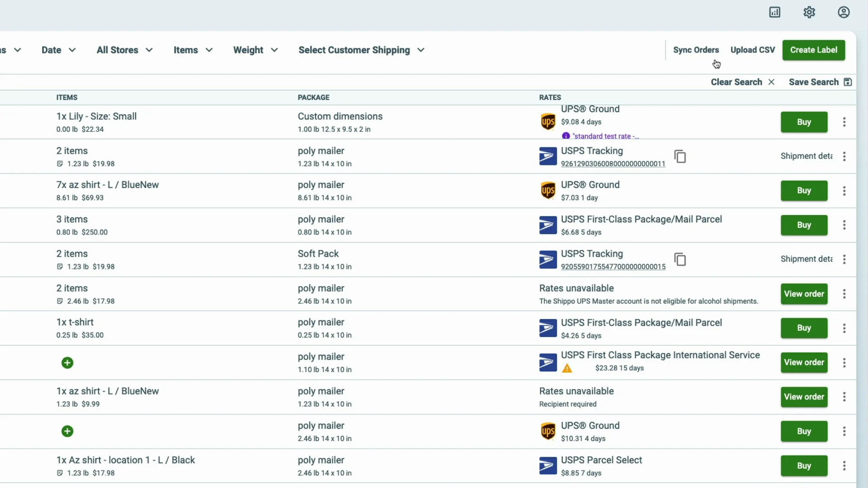Select '7x az shirt - L / BlueNew' text
Viewport: 868px width, 488px height.
[108, 185]
